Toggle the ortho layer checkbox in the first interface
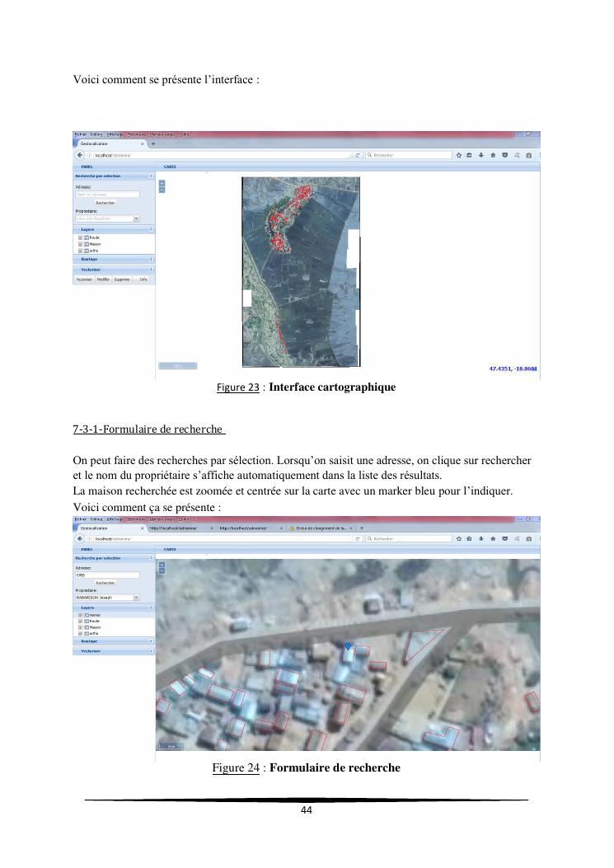The image size is (614, 868). coord(80,251)
